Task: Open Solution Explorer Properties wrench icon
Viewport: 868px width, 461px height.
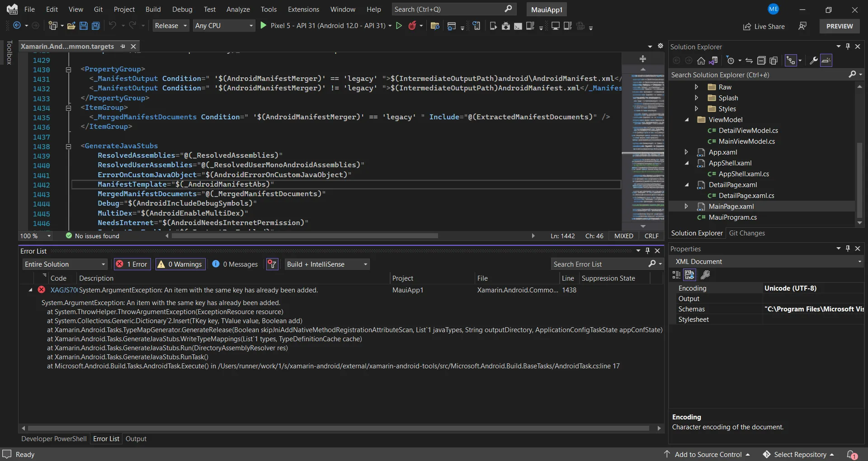Action: tap(813, 61)
